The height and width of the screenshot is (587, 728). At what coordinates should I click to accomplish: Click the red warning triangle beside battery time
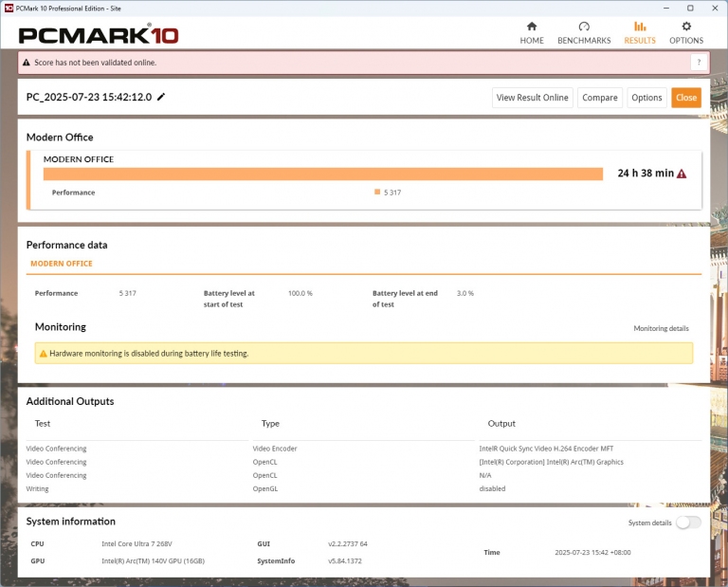click(682, 174)
